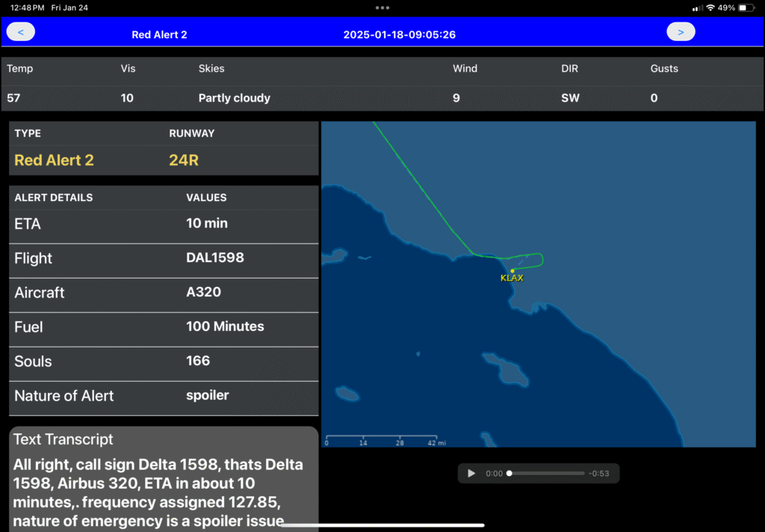
Task: Play the audio recording
Action: (x=471, y=473)
